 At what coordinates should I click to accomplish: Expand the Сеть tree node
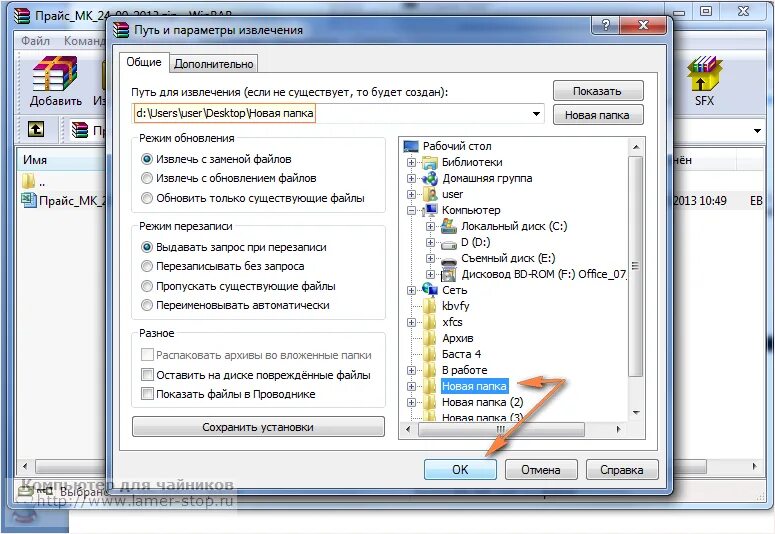[411, 290]
